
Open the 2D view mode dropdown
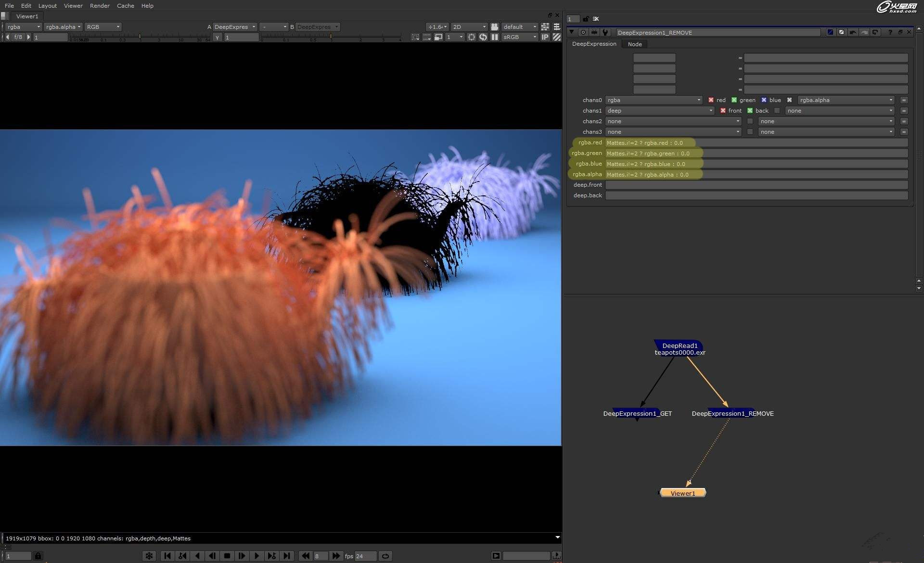coord(469,27)
